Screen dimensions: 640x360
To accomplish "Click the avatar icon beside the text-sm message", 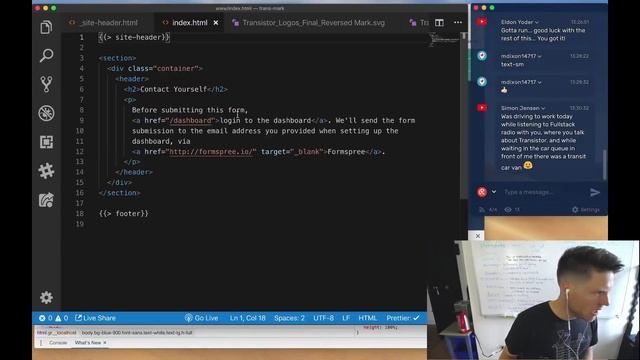I will pyautogui.click(x=482, y=56).
